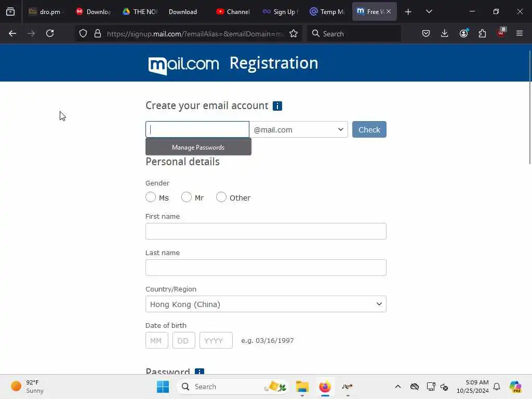Show Password section info icon
The image size is (532, 399).
click(199, 371)
